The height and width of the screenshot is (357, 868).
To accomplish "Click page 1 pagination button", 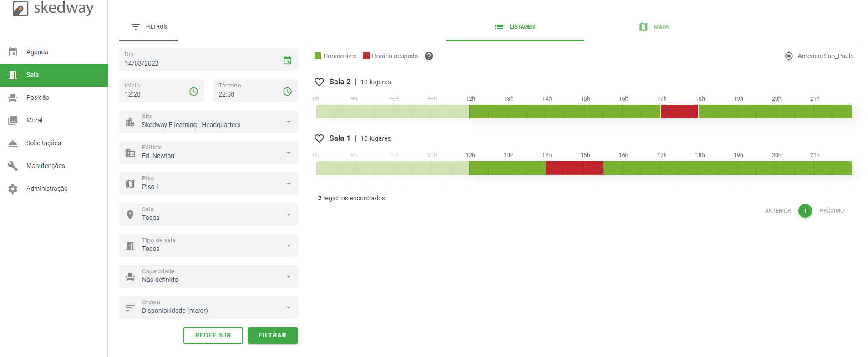I will coord(805,211).
